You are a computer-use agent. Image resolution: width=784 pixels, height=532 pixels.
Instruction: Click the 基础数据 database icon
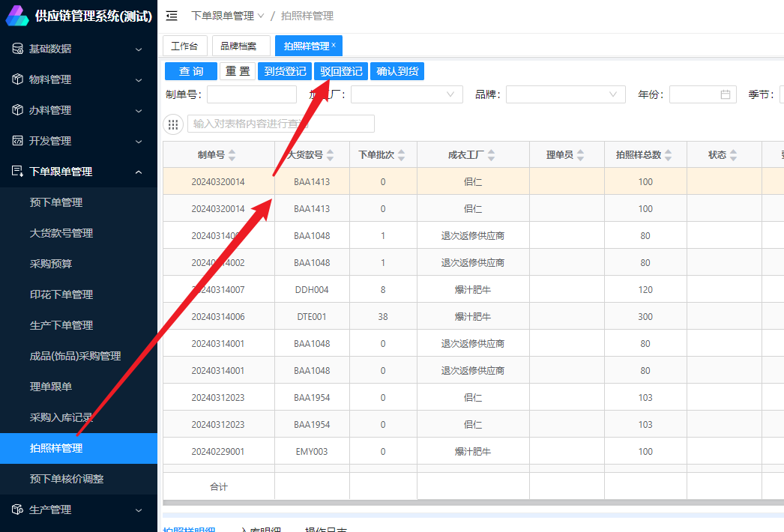(x=17, y=49)
